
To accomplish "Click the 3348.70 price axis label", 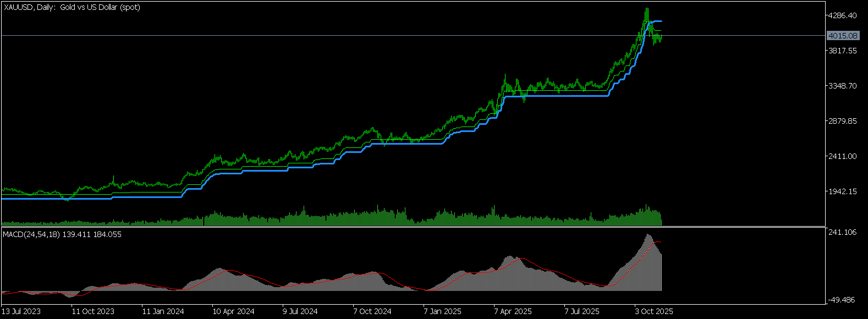I will [x=843, y=86].
